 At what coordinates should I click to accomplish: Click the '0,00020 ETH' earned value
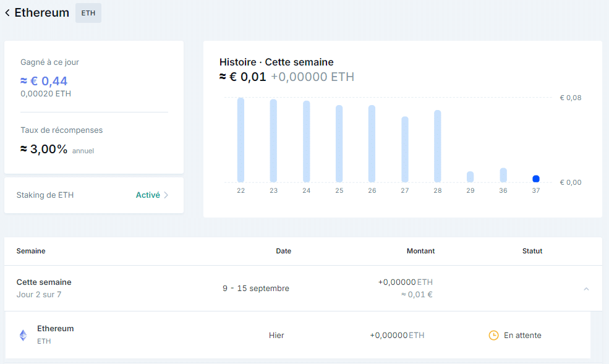pyautogui.click(x=46, y=93)
